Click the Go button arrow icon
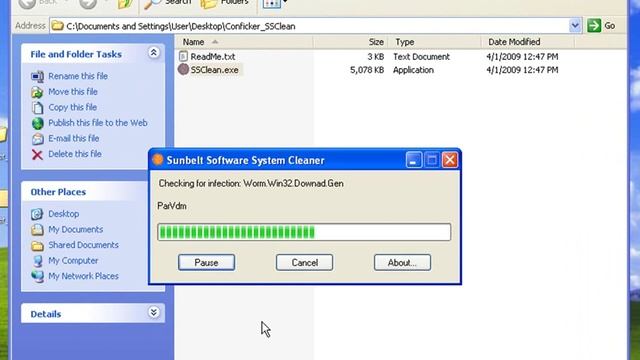The width and height of the screenshot is (640, 360). click(594, 26)
